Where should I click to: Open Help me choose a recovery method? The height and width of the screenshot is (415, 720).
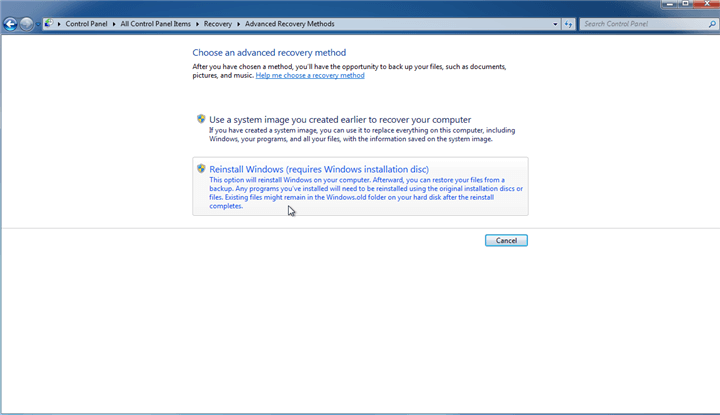point(310,75)
